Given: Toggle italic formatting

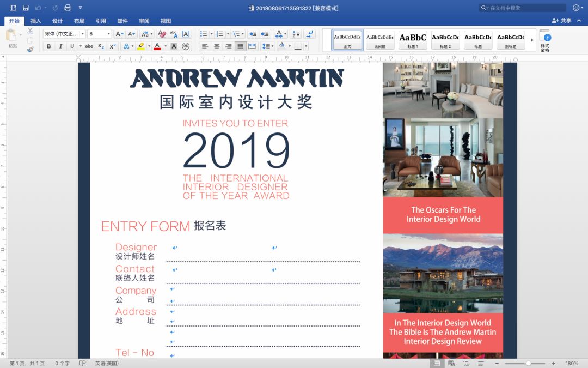Looking at the screenshot, I should point(60,46).
